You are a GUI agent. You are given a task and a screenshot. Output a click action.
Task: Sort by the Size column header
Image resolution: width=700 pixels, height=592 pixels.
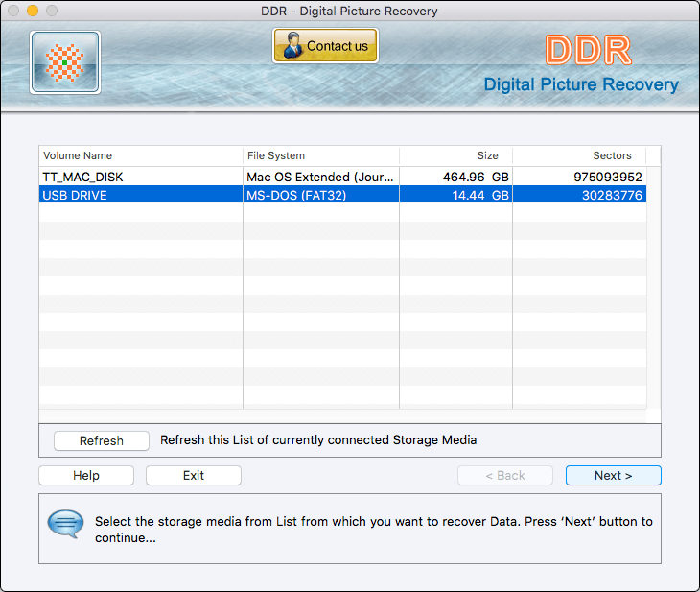(455, 155)
